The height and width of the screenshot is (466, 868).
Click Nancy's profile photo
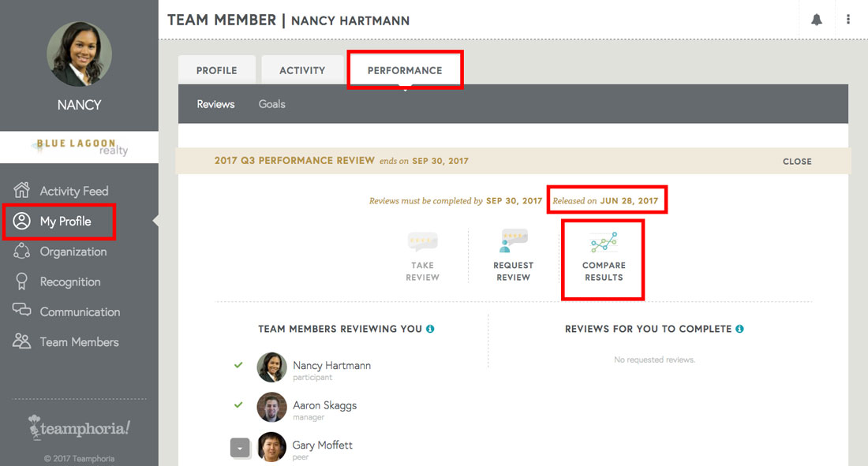coord(78,54)
